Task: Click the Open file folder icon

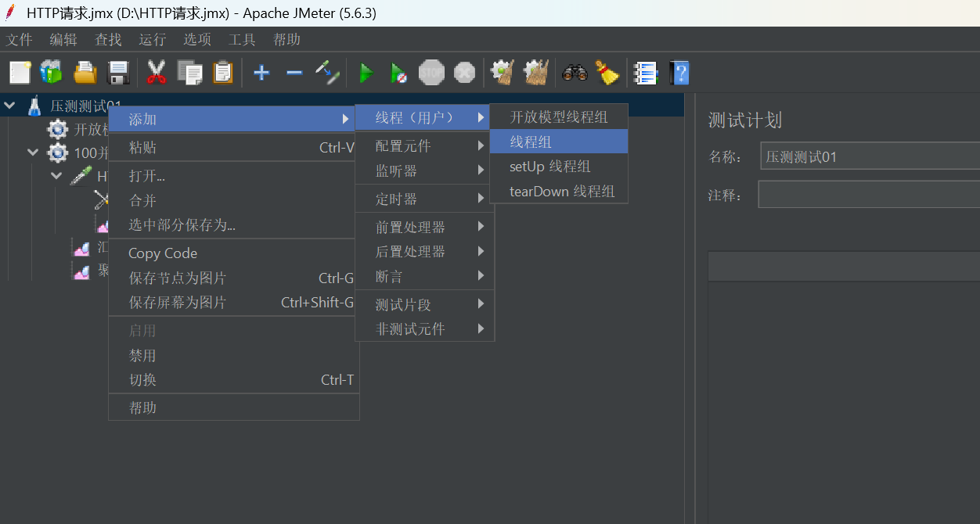Action: click(x=85, y=73)
